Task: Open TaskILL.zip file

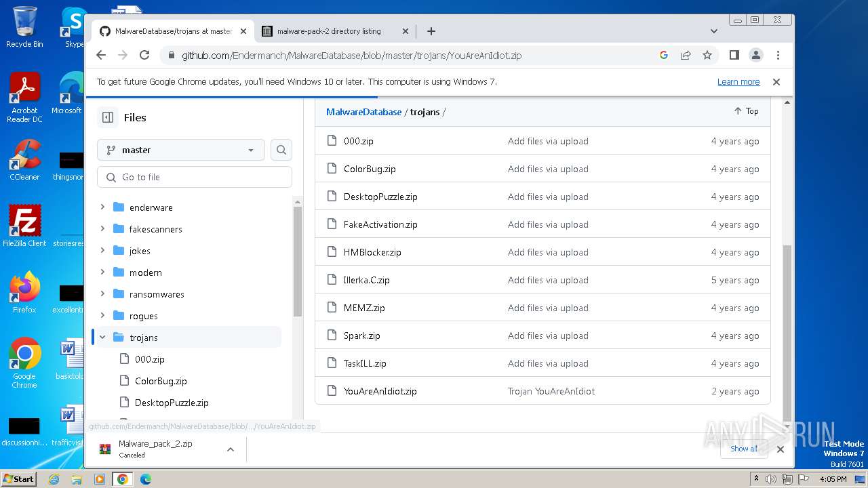Action: coord(365,363)
